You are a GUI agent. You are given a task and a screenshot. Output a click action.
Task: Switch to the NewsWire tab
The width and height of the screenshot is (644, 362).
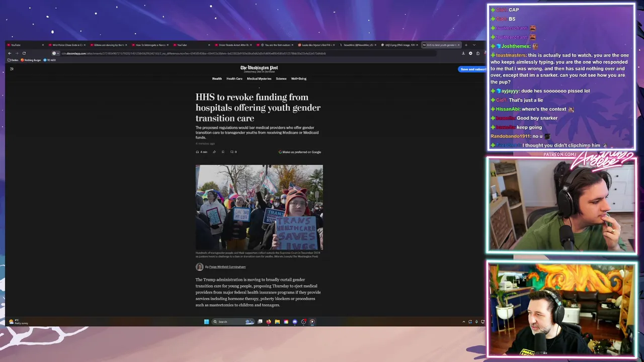click(x=358, y=45)
